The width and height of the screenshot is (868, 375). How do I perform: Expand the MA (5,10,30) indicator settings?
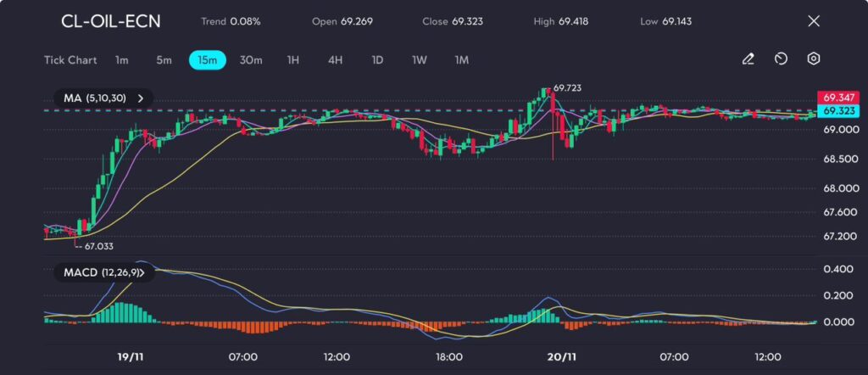click(x=141, y=98)
